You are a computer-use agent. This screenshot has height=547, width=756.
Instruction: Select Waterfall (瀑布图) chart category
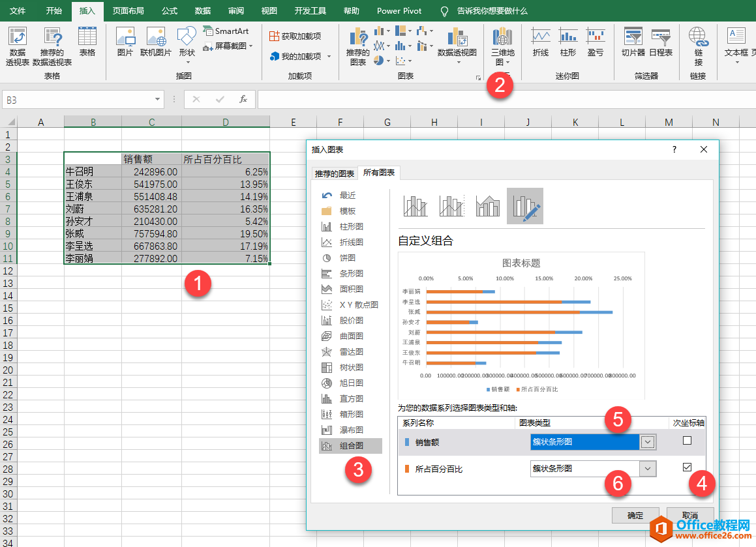(350, 430)
